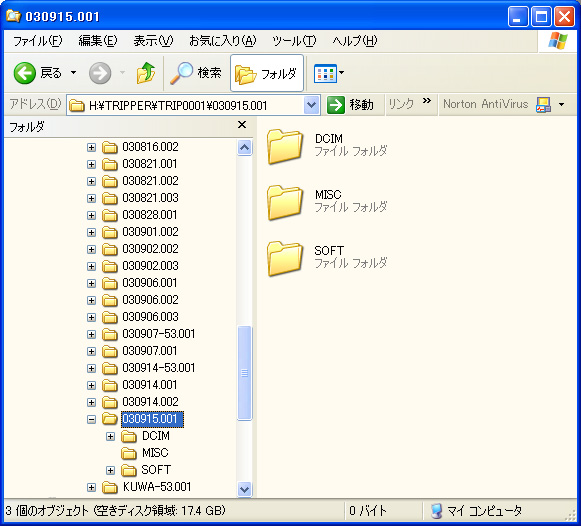This screenshot has width=581, height=526.
Task: Click the Norton AntiVirus toolbar icon
Action: pos(543,105)
